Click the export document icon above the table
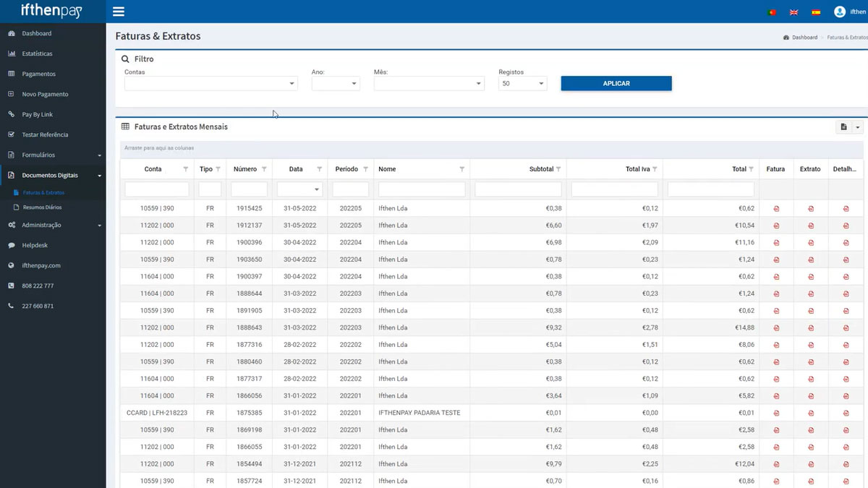Image resolution: width=868 pixels, height=488 pixels. click(843, 127)
